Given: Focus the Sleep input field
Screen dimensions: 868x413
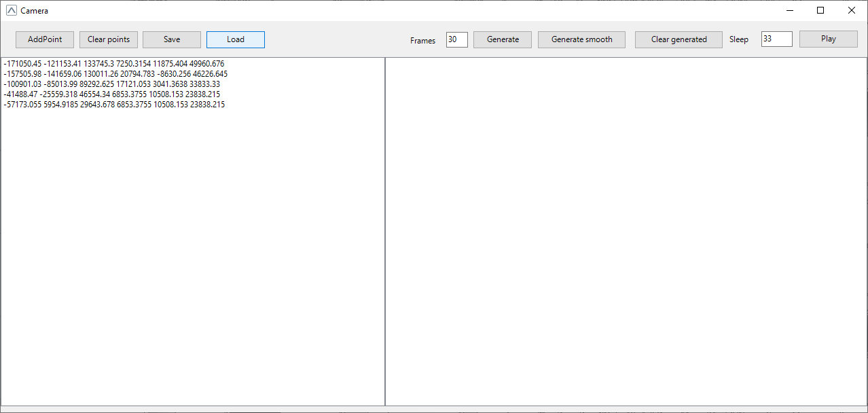Looking at the screenshot, I should [777, 39].
